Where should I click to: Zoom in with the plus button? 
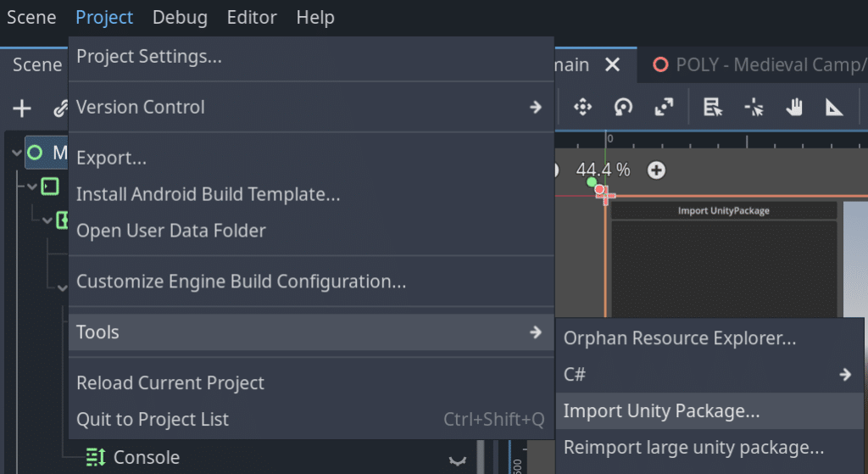[x=657, y=170]
